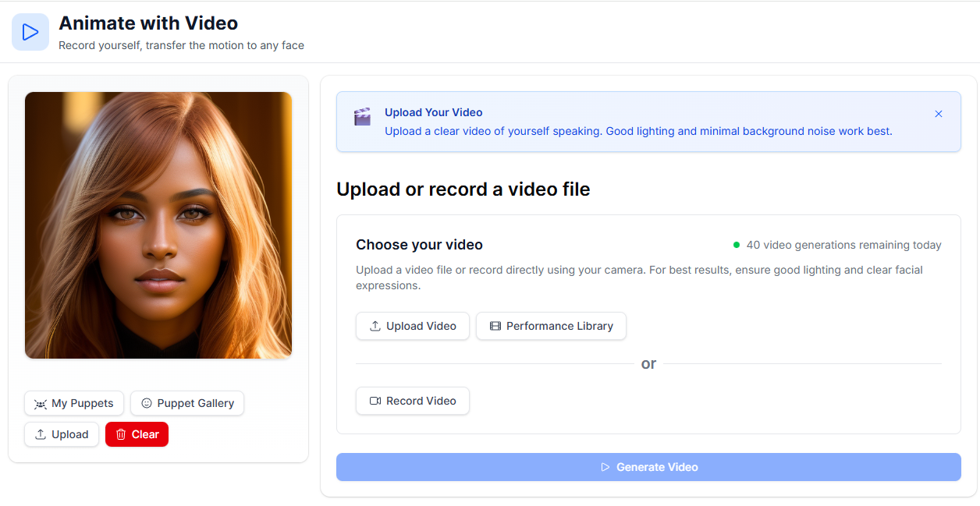Viewport: 980px width, 506px height.
Task: Record a video with your camera
Action: (412, 400)
